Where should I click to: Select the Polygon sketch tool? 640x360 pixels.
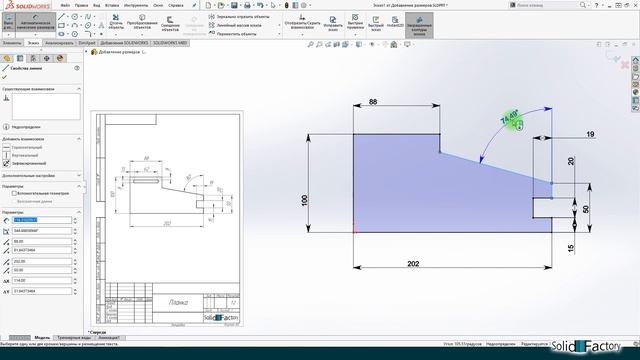click(75, 34)
